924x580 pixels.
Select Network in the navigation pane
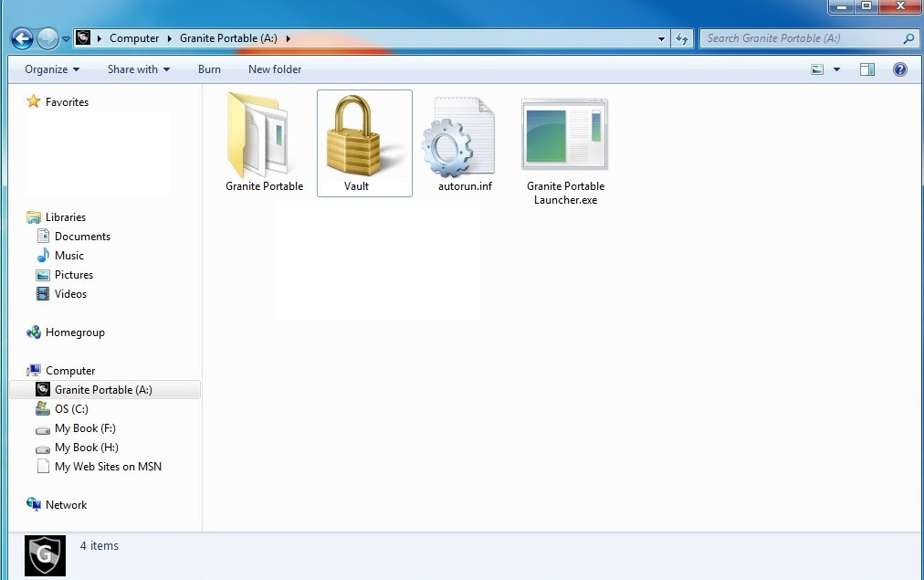point(66,505)
